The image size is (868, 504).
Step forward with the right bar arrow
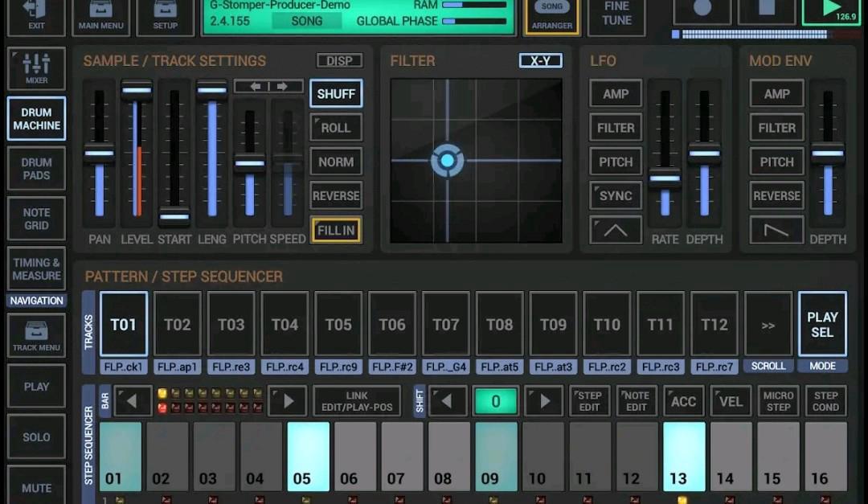[x=287, y=400]
